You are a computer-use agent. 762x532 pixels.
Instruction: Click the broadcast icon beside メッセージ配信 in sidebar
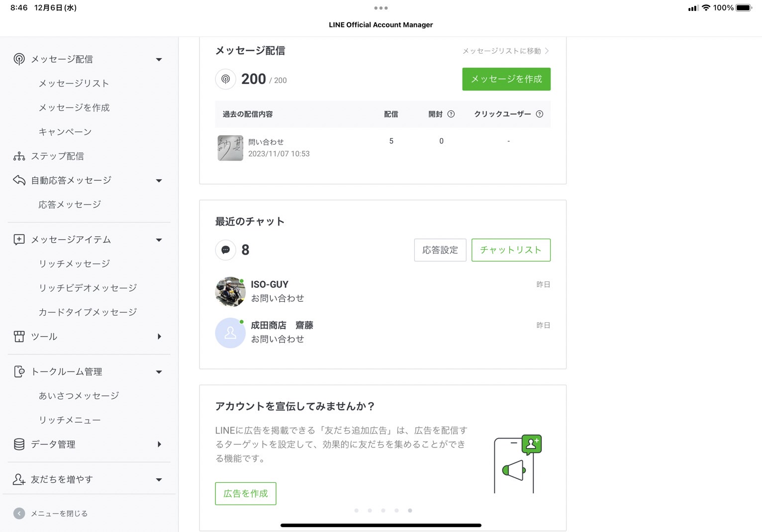(19, 59)
